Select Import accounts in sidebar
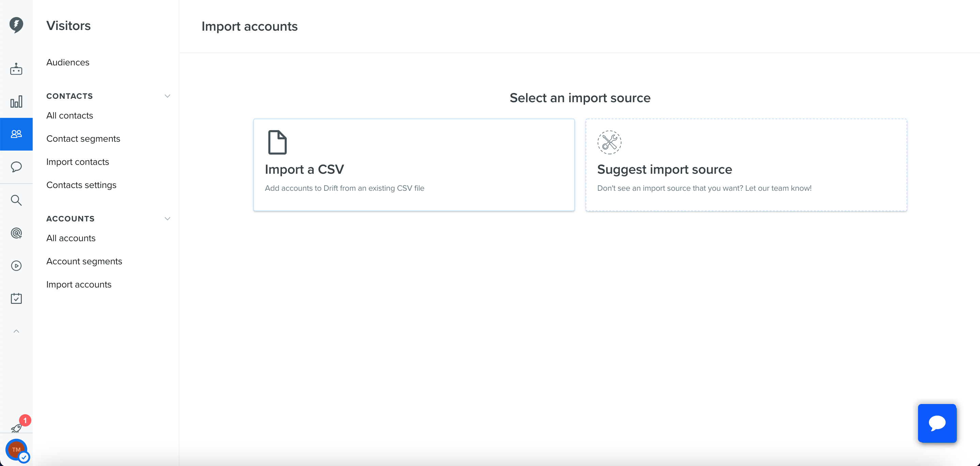The height and width of the screenshot is (466, 980). 79,285
